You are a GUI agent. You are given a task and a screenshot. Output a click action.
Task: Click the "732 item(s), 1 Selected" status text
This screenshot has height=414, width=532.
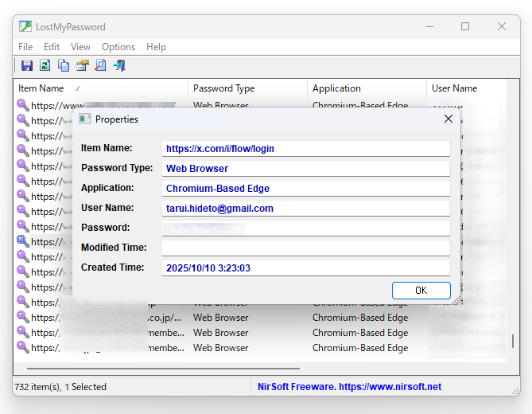pyautogui.click(x=60, y=386)
